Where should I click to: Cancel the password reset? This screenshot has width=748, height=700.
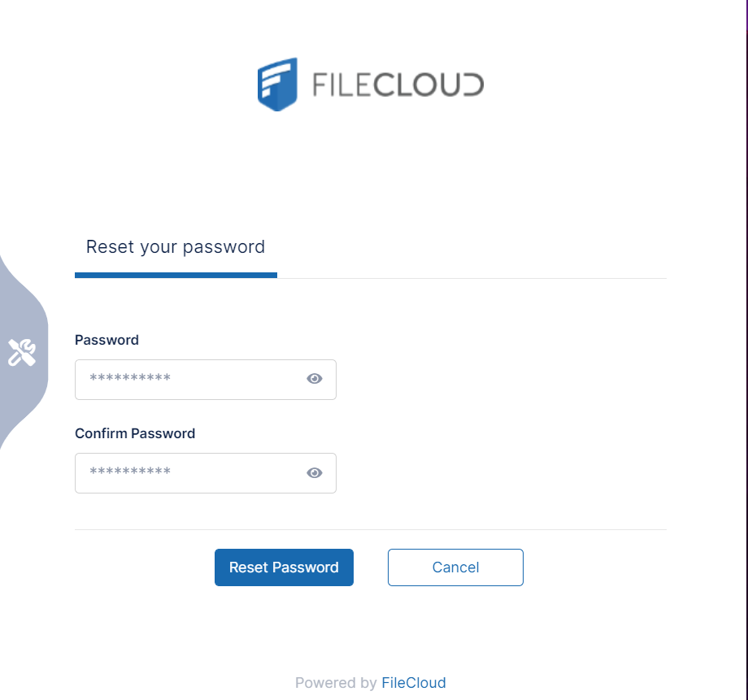(455, 567)
